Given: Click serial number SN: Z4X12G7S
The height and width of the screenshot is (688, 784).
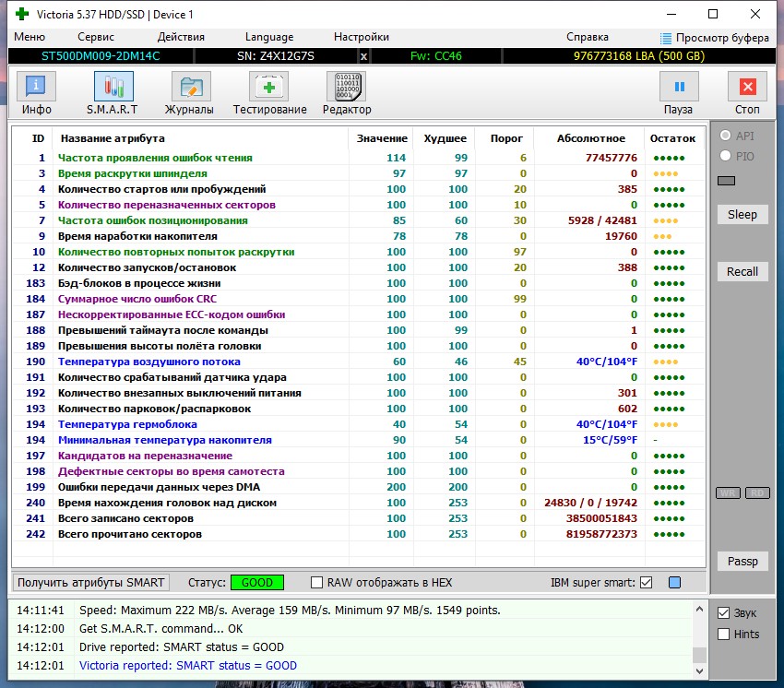Looking at the screenshot, I should click(276, 56).
